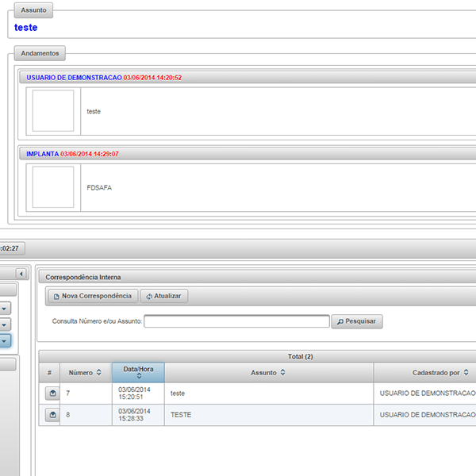This screenshot has width=476, height=476.
Task: Sort the table by the Assunto column
Action: tap(269, 373)
